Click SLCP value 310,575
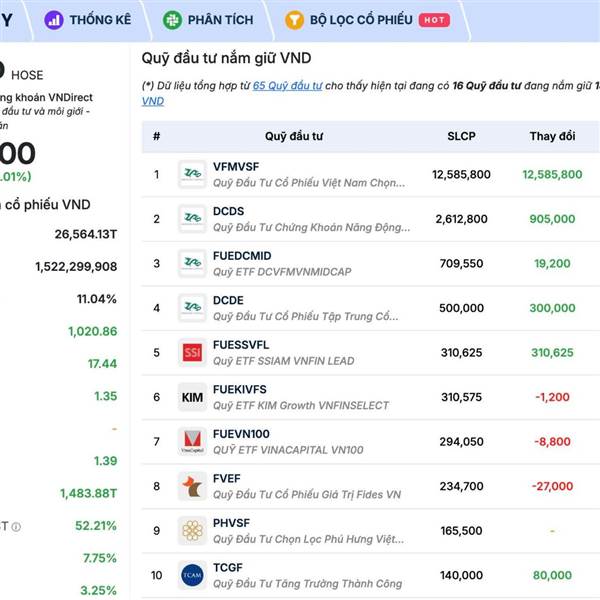 (x=461, y=397)
